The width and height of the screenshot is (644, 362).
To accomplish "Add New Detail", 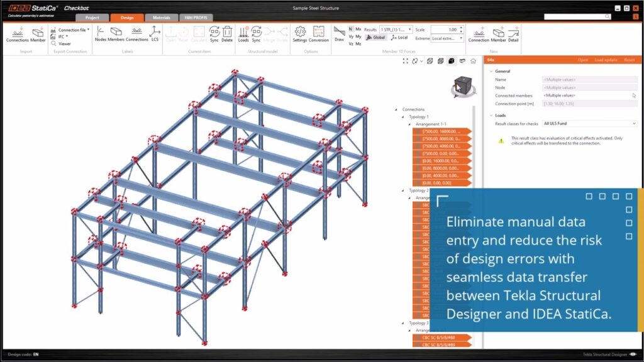I will pyautogui.click(x=513, y=35).
